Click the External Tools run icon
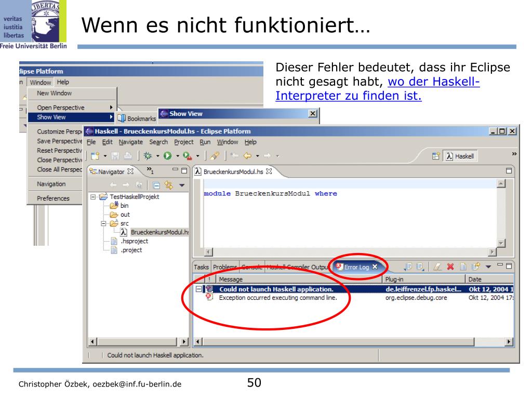Viewport: 532px width, 399px height. [187, 156]
